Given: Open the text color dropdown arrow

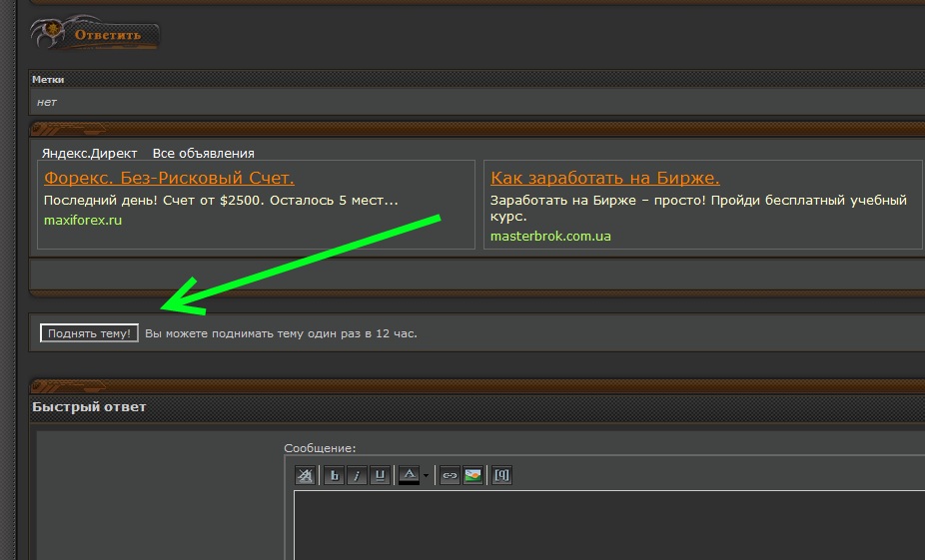Looking at the screenshot, I should click(x=427, y=476).
